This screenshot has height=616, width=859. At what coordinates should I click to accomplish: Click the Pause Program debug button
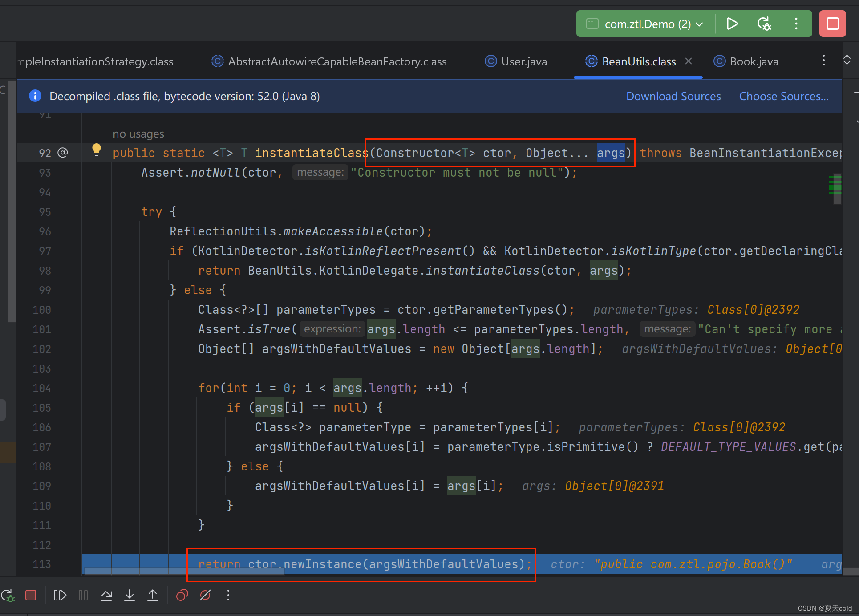pyautogui.click(x=83, y=596)
